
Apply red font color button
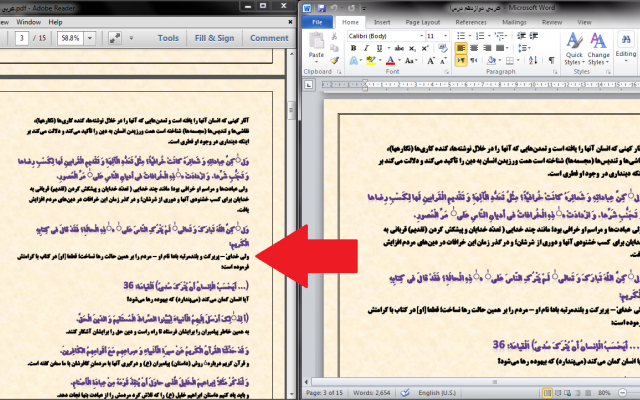[x=390, y=61]
